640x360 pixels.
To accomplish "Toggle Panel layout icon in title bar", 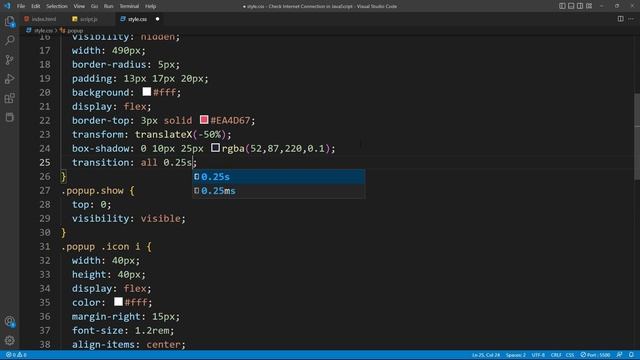I will pos(571,6).
